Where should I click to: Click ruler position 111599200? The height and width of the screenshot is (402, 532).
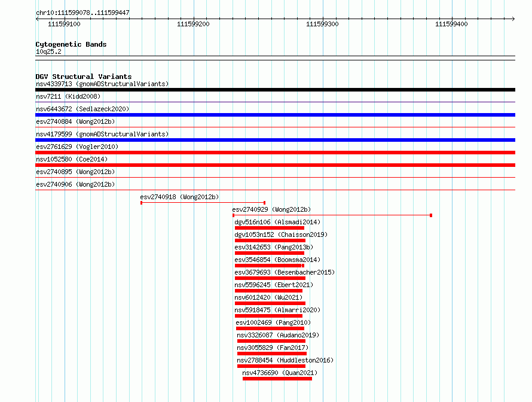pos(193,24)
